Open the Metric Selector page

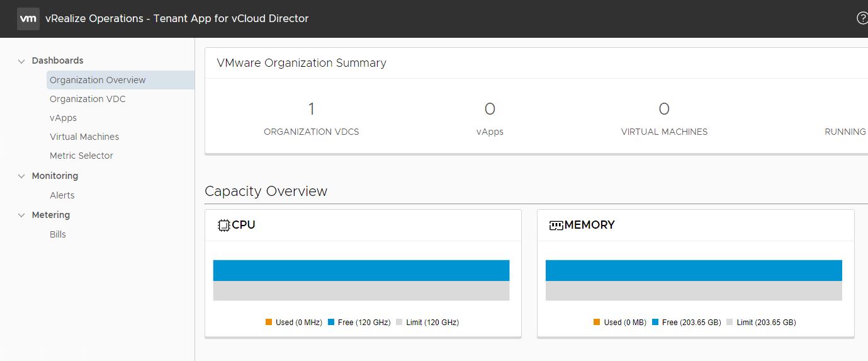(81, 156)
